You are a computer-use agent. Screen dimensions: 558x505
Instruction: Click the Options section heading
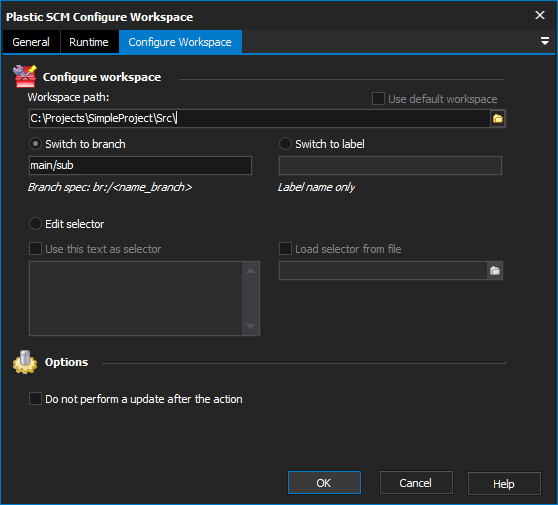(67, 362)
